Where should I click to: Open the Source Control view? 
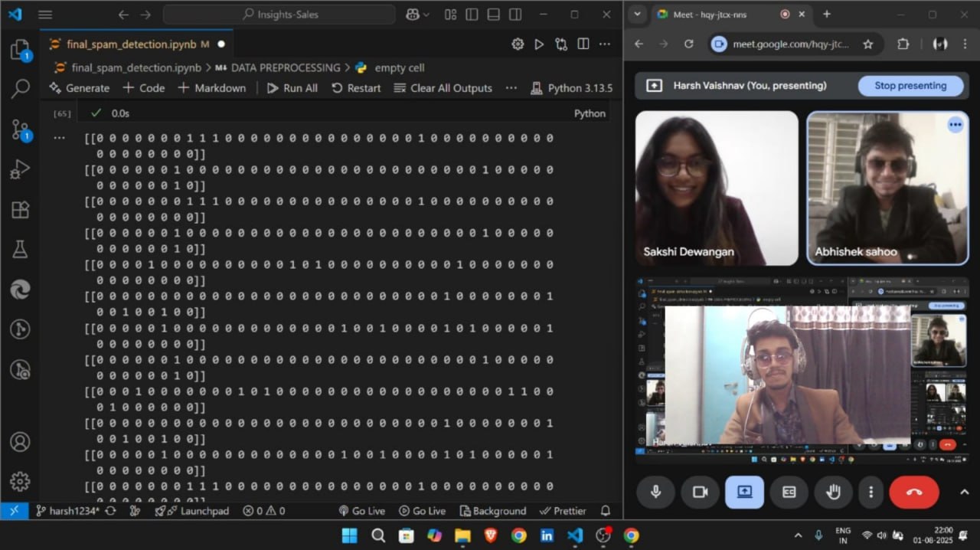20,130
